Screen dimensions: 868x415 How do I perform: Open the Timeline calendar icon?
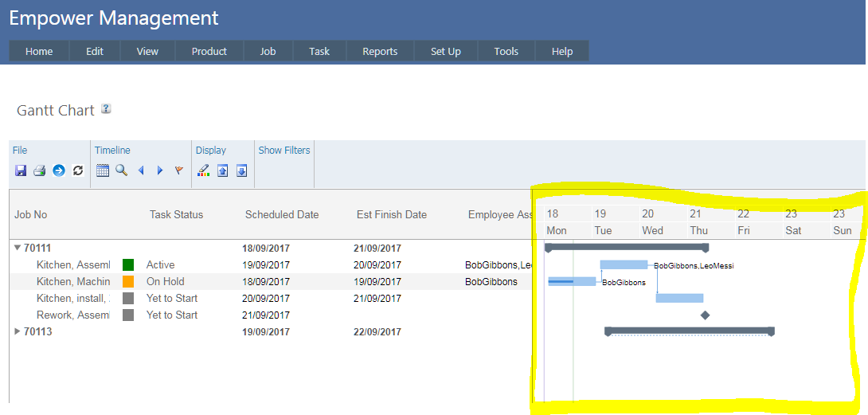click(x=103, y=170)
